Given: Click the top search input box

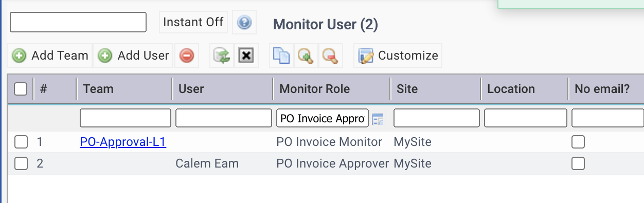Looking at the screenshot, I should tap(78, 22).
